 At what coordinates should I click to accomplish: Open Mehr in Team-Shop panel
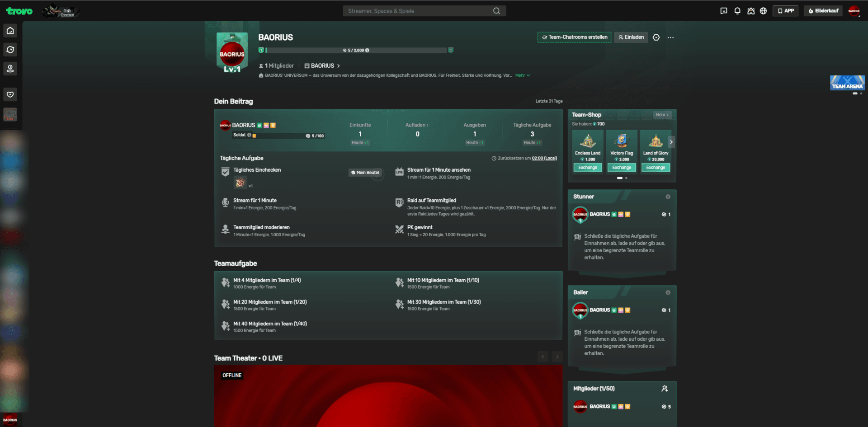click(x=662, y=115)
